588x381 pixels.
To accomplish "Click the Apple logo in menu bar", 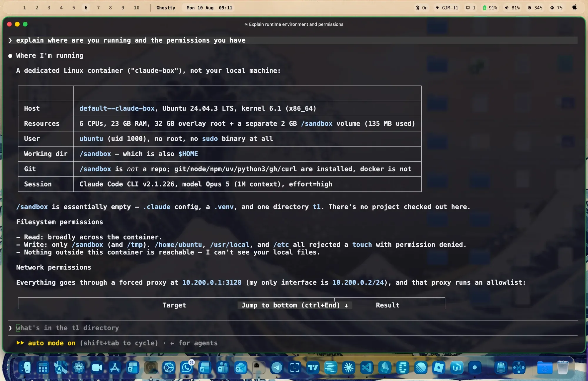I will (x=574, y=8).
